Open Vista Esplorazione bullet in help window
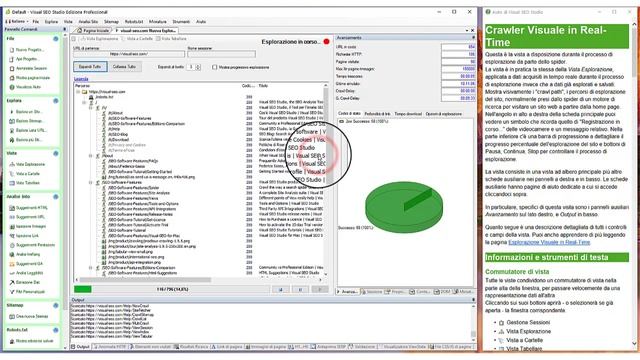This screenshot has width=640, height=360. click(528, 331)
